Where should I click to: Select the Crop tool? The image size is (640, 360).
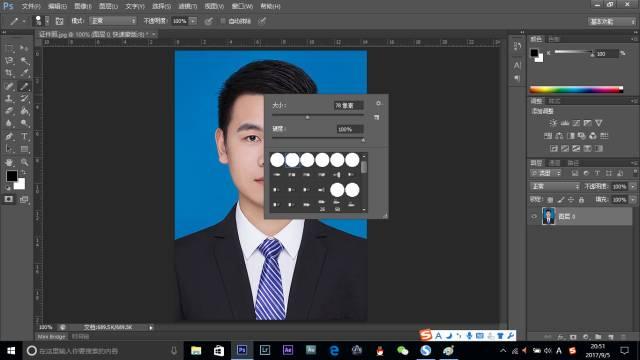tap(9, 73)
